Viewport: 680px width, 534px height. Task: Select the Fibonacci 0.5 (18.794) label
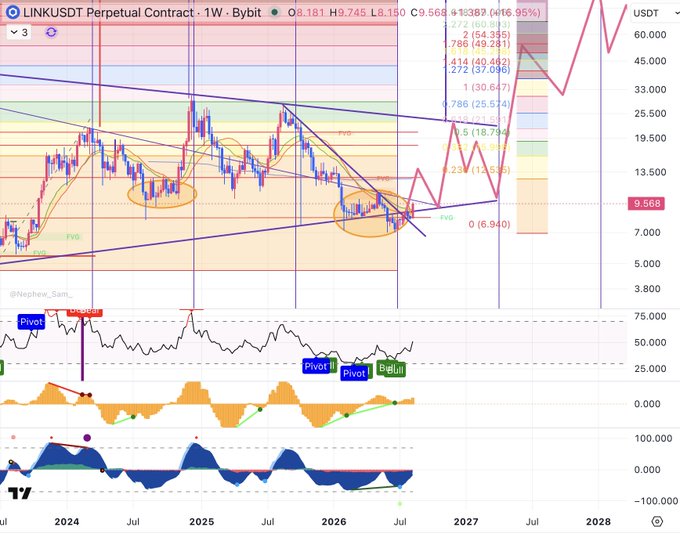482,132
